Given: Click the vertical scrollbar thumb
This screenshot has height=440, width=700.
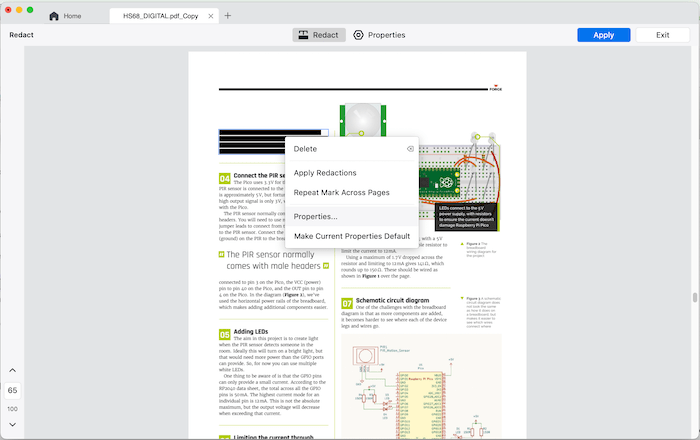Looking at the screenshot, I should (694, 297).
